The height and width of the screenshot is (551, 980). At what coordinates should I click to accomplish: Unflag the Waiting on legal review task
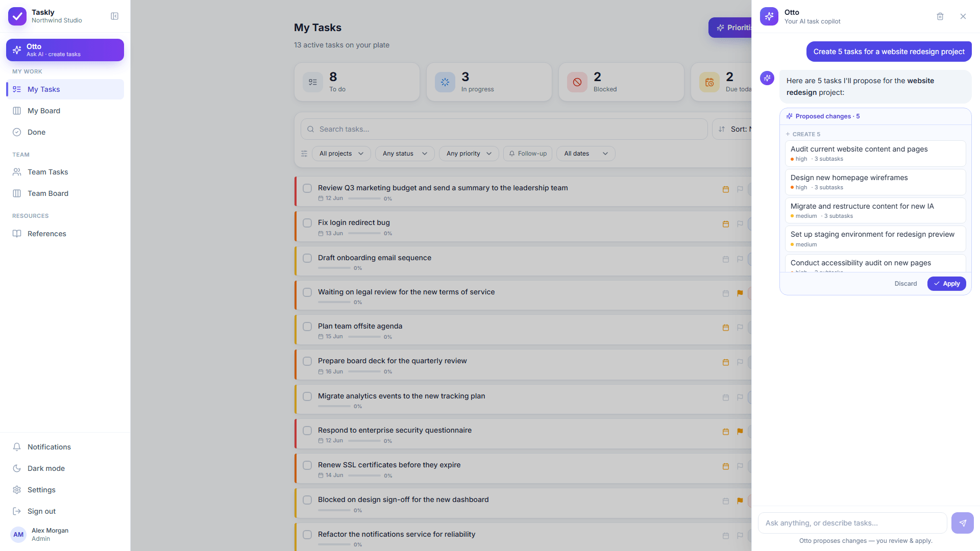click(x=740, y=293)
